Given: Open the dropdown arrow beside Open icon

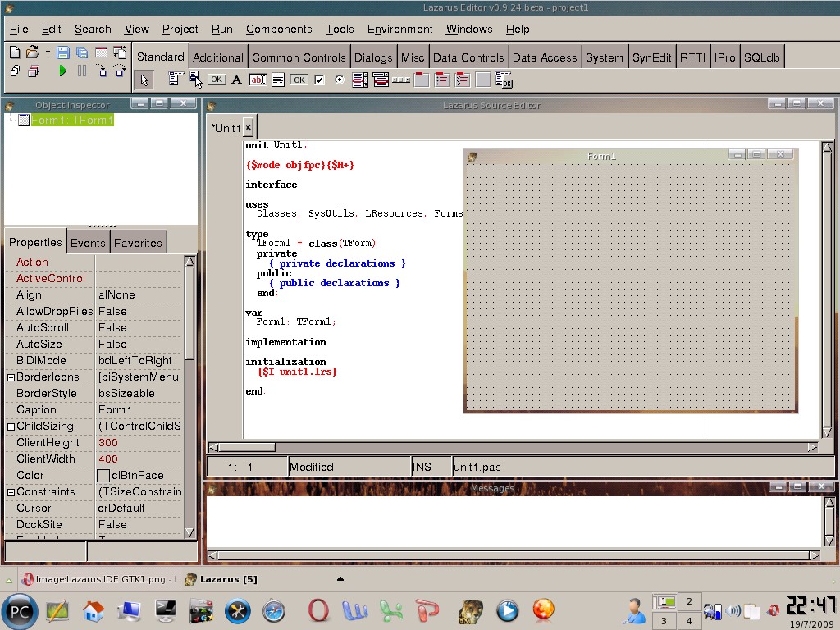Looking at the screenshot, I should coord(48,52).
